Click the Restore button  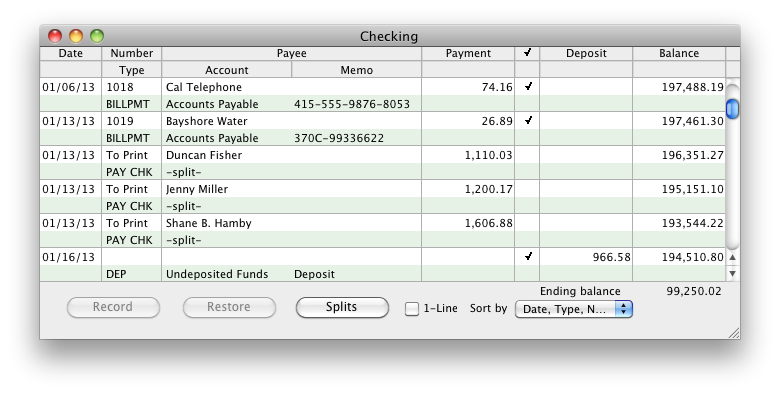pyautogui.click(x=229, y=307)
